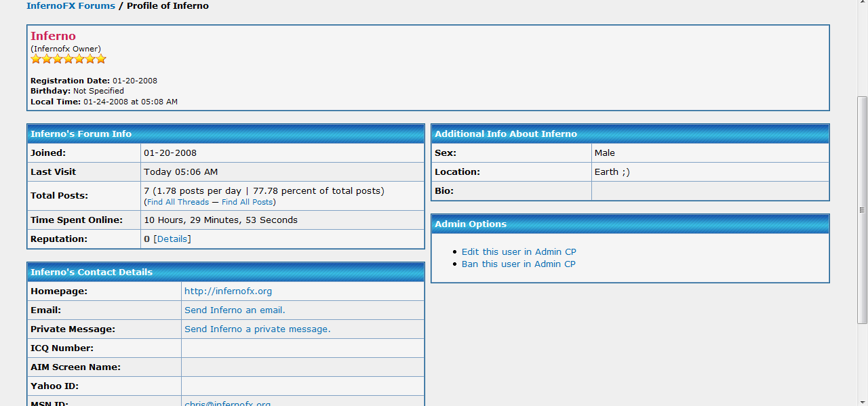Click the Yahoo ID label
868x406 pixels.
click(x=55, y=386)
